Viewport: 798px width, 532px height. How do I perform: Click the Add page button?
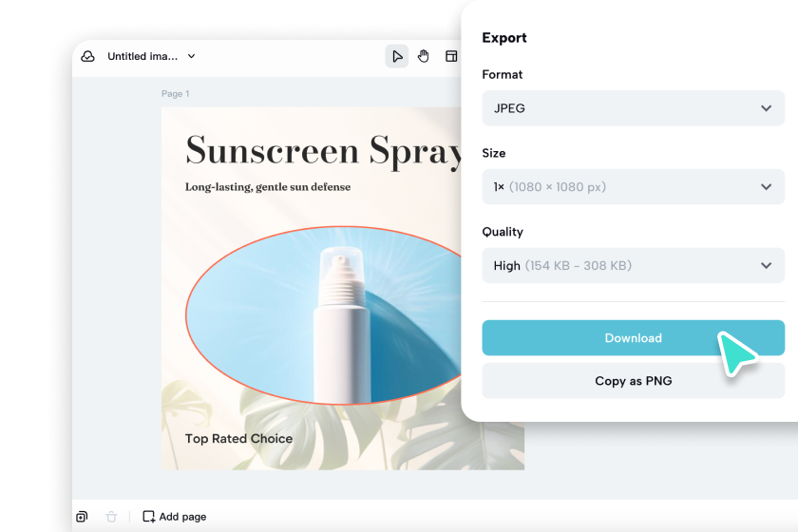[x=175, y=517]
